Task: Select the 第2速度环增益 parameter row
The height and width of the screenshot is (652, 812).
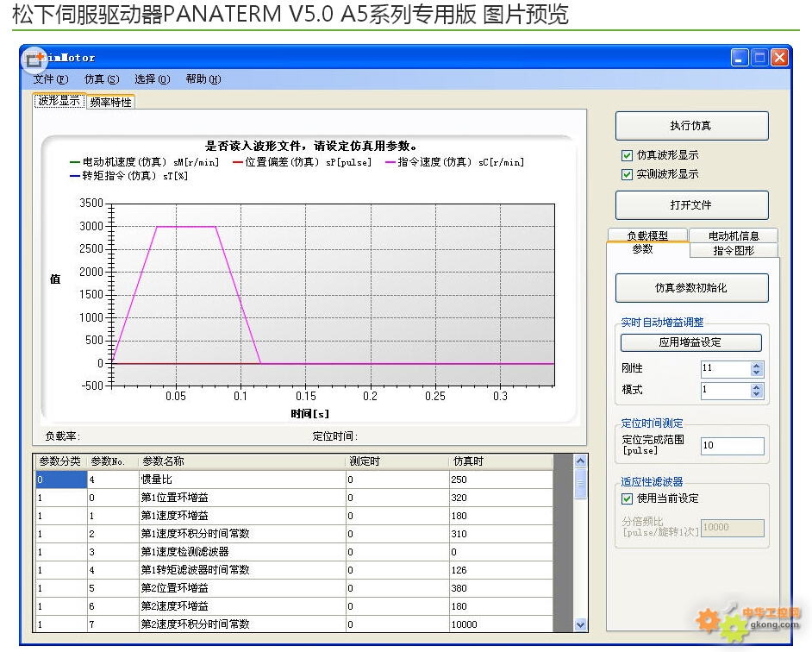Action: coord(294,606)
